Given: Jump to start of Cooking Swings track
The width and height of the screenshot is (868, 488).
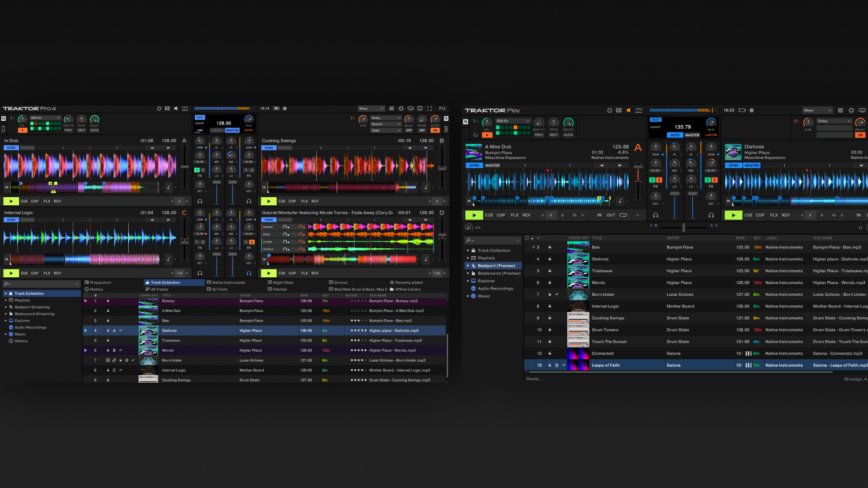Looking at the screenshot, I should (264, 187).
